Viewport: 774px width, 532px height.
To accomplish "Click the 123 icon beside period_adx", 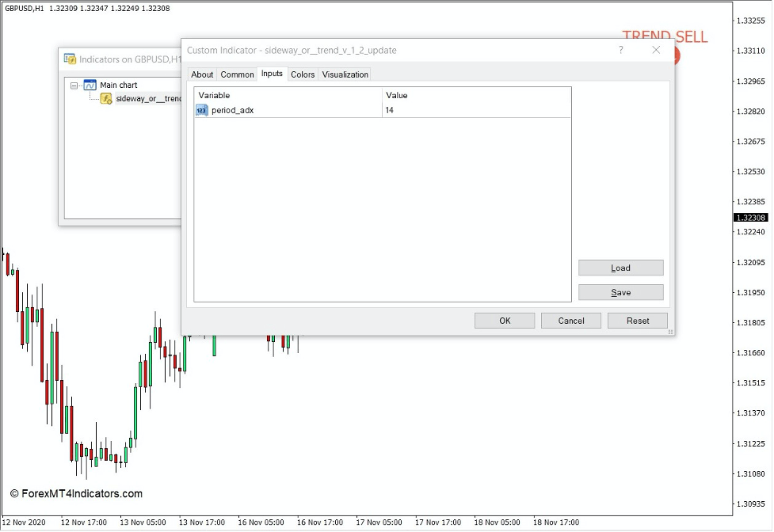I will (201, 110).
